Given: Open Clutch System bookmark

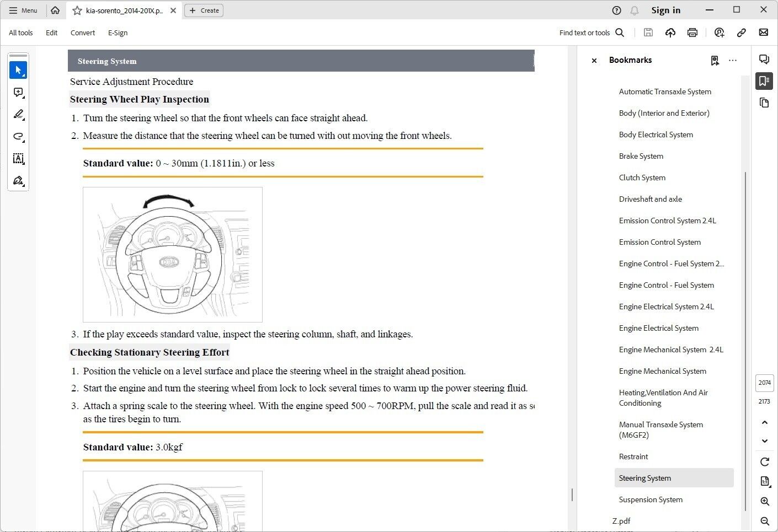Looking at the screenshot, I should pyautogui.click(x=642, y=178).
